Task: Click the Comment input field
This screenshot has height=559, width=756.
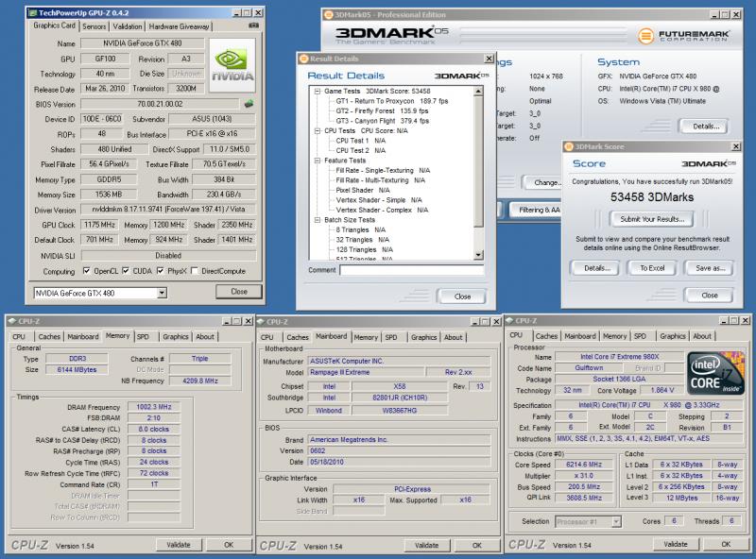Action: click(411, 270)
